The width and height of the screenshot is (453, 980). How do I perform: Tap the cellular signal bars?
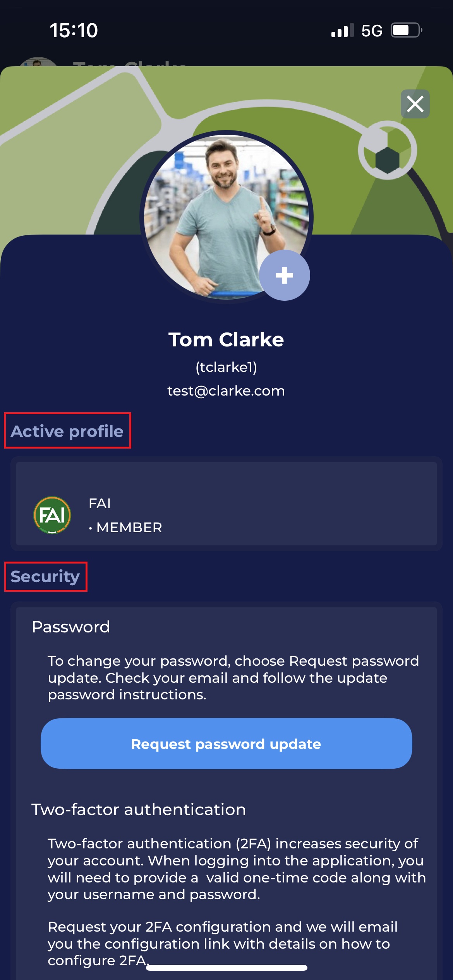click(x=342, y=30)
